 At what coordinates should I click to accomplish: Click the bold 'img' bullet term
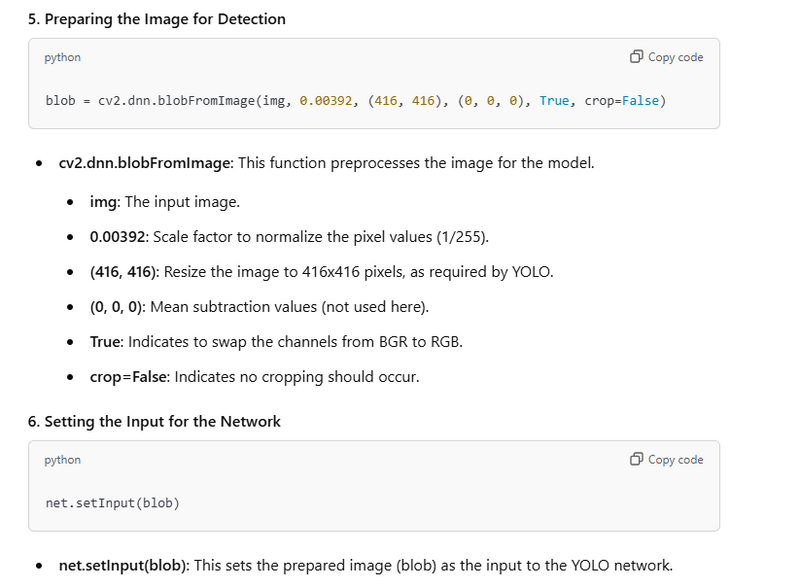click(104, 202)
